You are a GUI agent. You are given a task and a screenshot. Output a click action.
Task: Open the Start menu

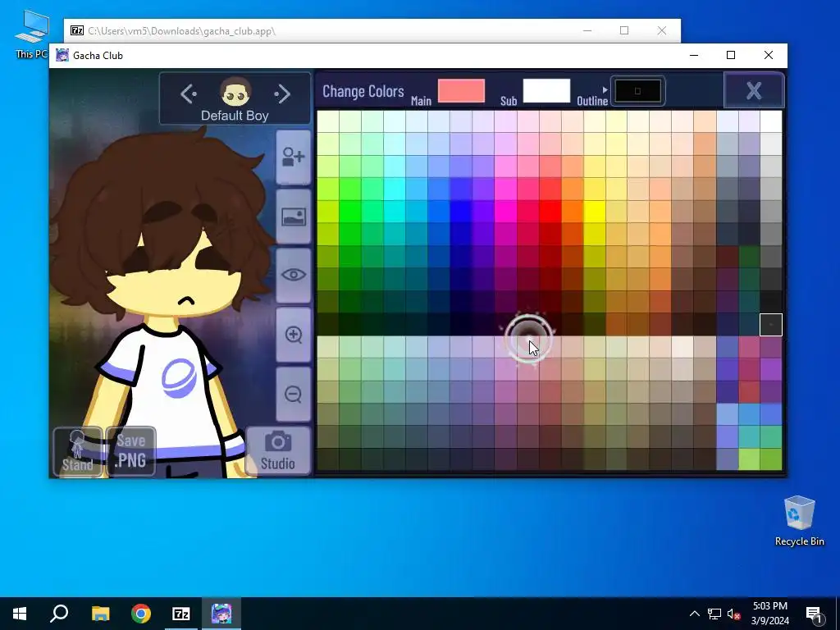pyautogui.click(x=20, y=614)
